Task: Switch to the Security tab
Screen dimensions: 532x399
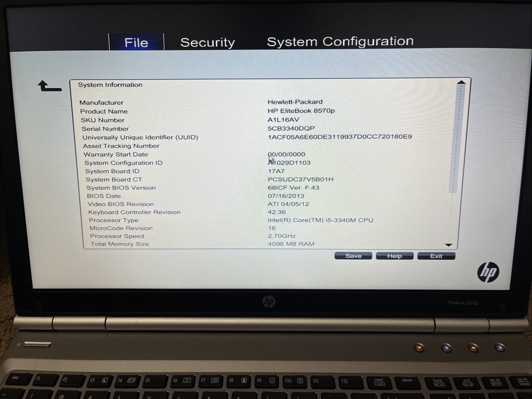Action: [208, 42]
